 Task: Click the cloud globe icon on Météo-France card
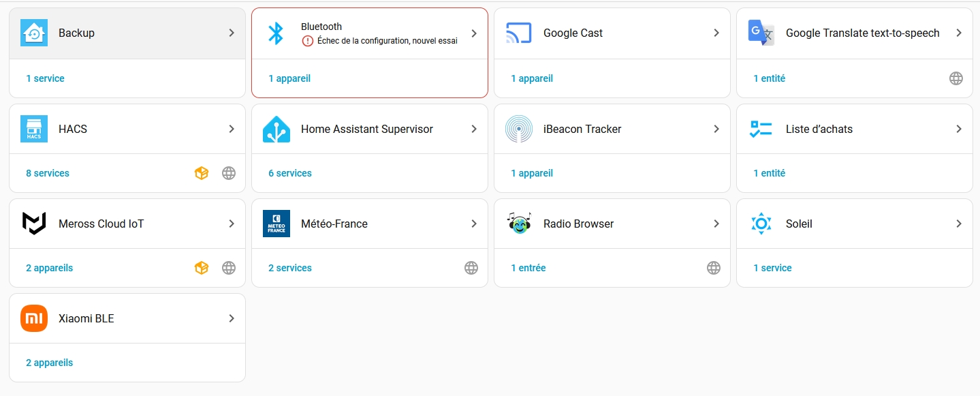click(471, 268)
